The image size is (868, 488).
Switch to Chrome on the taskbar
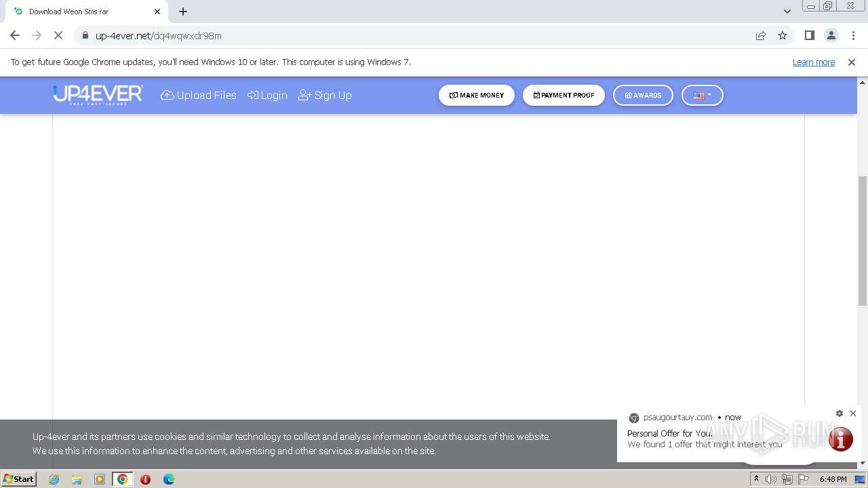(123, 479)
